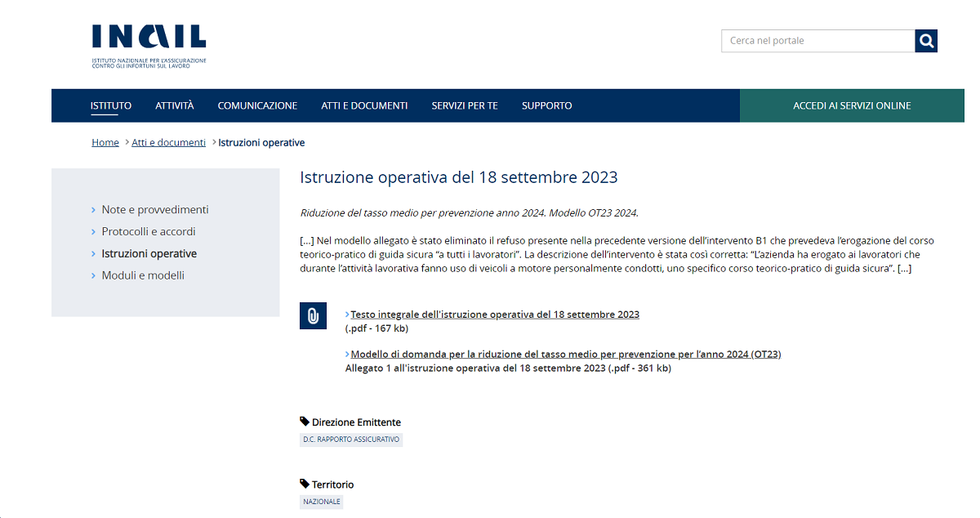Screen dimensions: 980x518
Task: Click the paperclip attachment icon
Action: (313, 315)
